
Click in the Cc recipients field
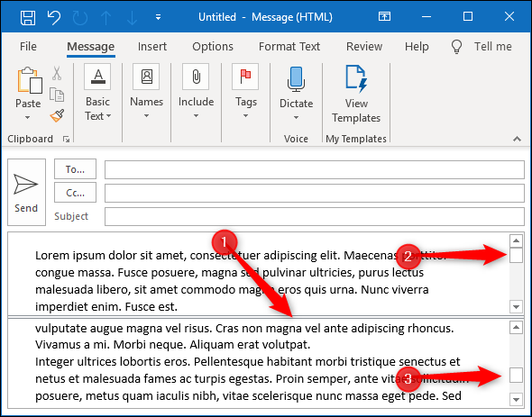tap(315, 194)
